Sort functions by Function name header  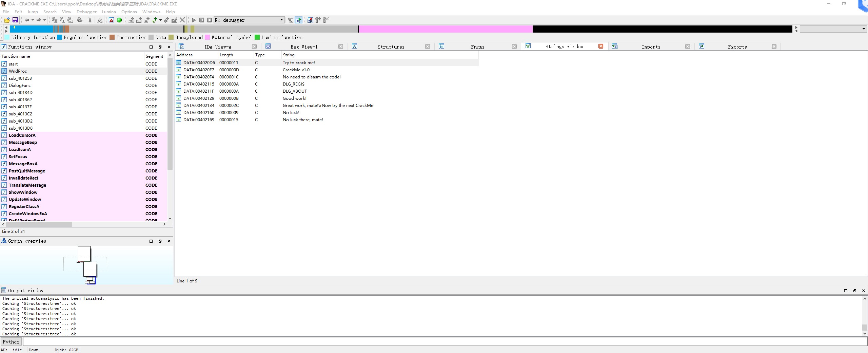click(x=72, y=56)
